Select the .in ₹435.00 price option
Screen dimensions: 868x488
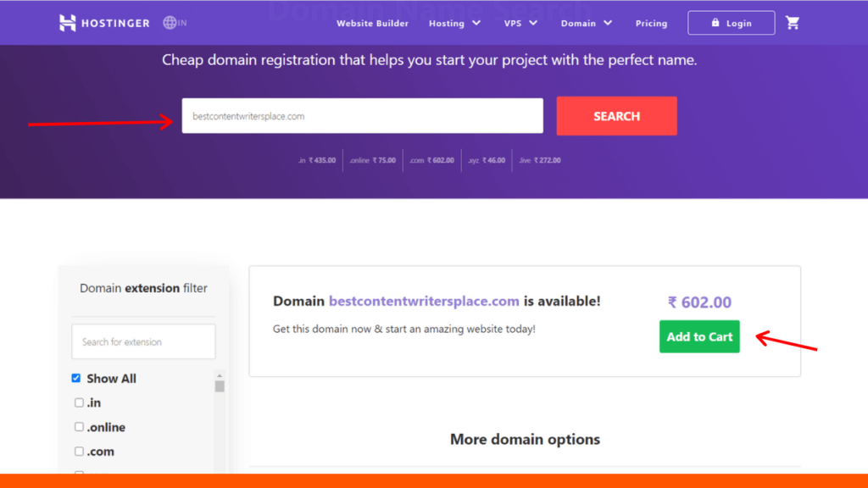317,160
